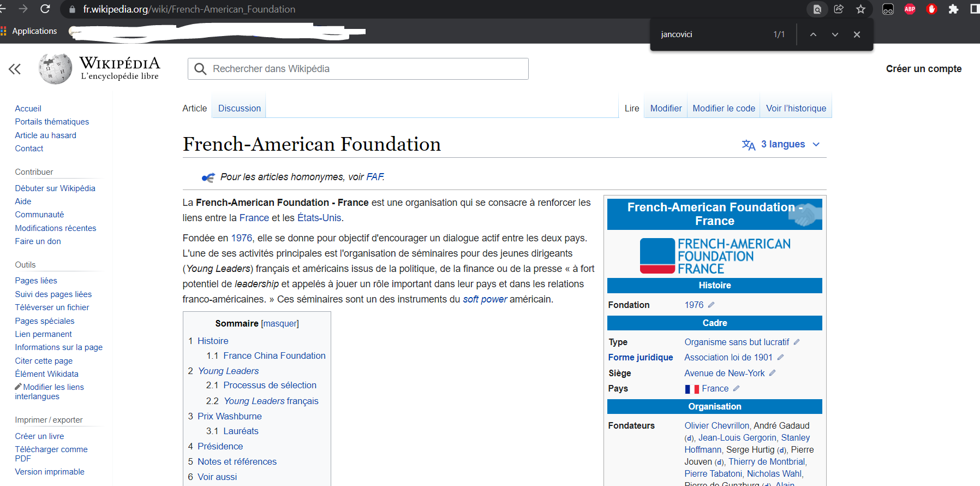This screenshot has width=980, height=486.
Task: Click the pencil icon next to Avenue de New-York
Action: click(772, 373)
